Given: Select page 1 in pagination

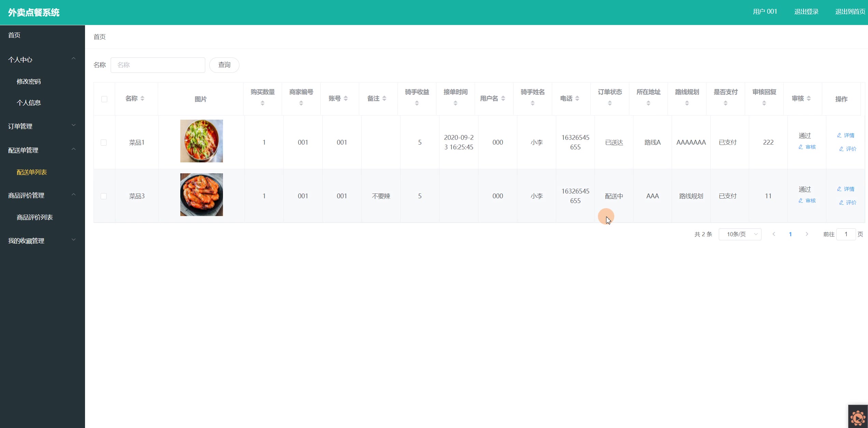Looking at the screenshot, I should (790, 234).
